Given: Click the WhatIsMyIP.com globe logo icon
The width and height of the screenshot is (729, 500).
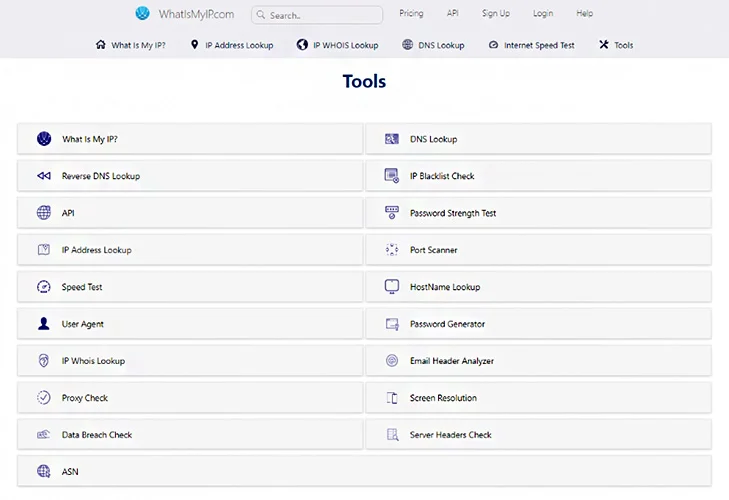Looking at the screenshot, I should pos(142,13).
